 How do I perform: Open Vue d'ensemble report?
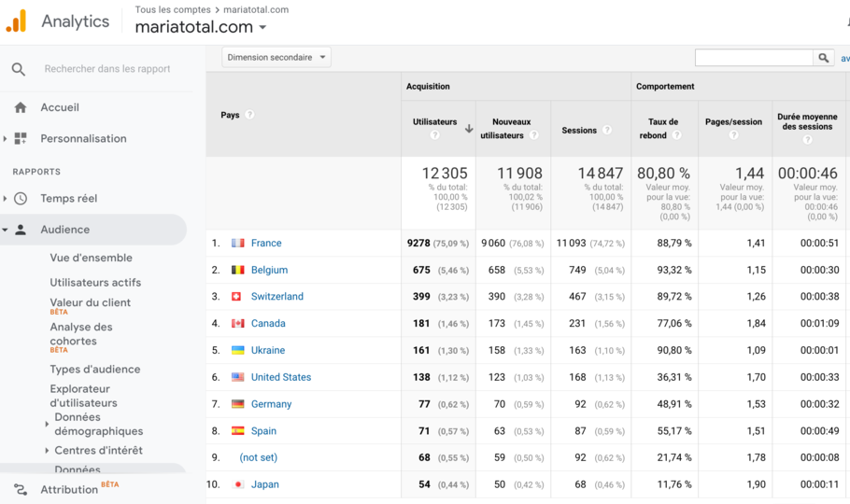coord(91,258)
